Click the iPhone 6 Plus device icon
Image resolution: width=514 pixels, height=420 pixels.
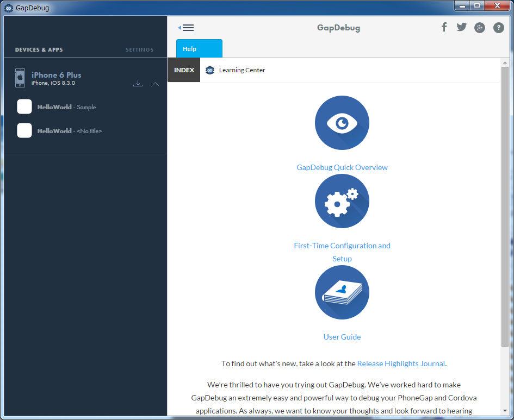pos(20,78)
